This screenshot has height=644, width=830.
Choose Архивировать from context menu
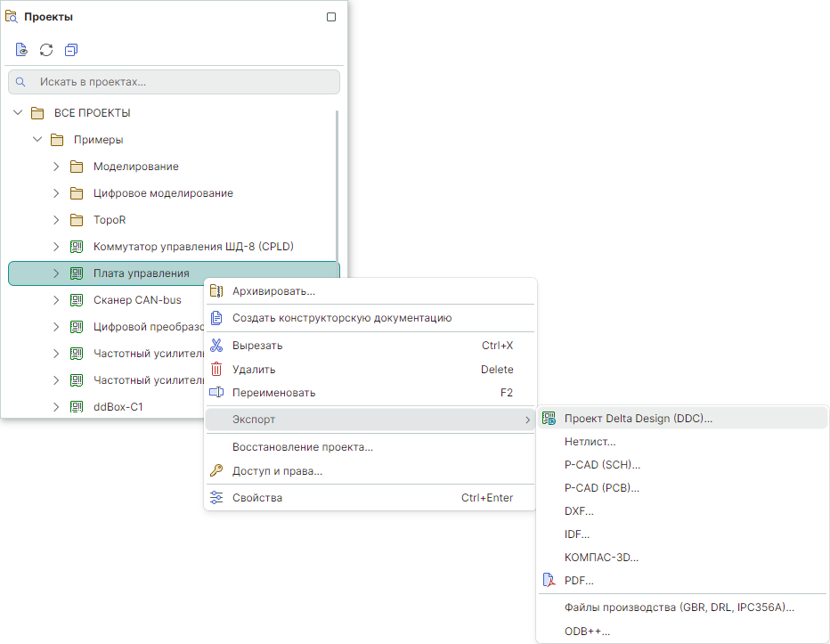pos(273,291)
